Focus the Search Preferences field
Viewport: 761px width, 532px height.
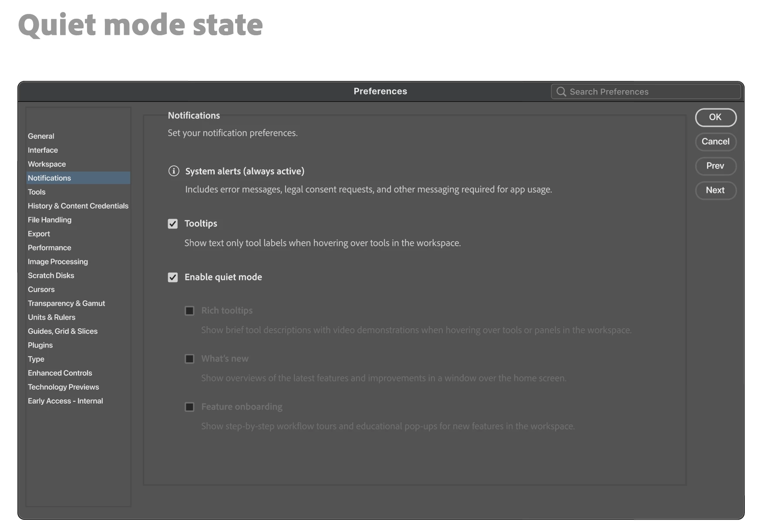(646, 91)
